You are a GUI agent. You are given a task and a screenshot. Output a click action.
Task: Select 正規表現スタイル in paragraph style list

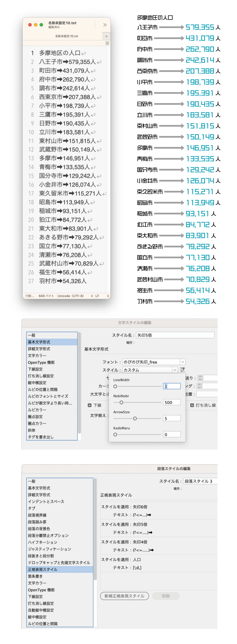60,569
